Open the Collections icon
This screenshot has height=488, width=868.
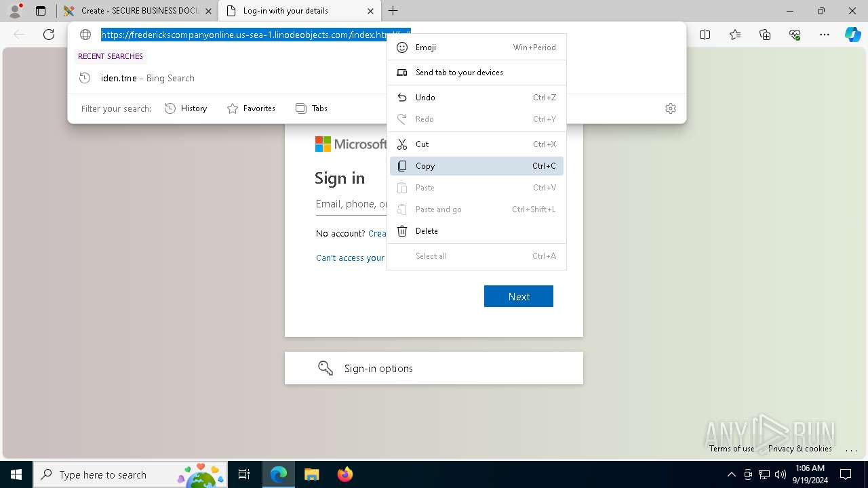pos(765,35)
